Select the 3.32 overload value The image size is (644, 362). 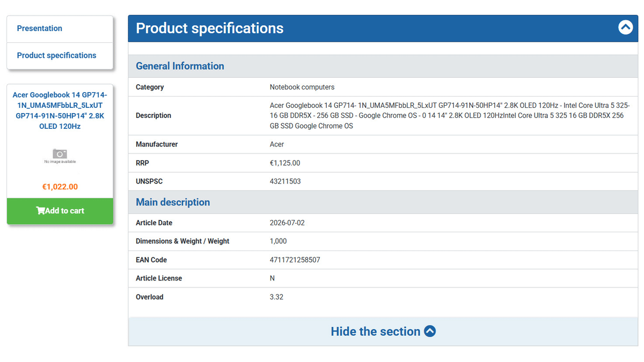[276, 297]
